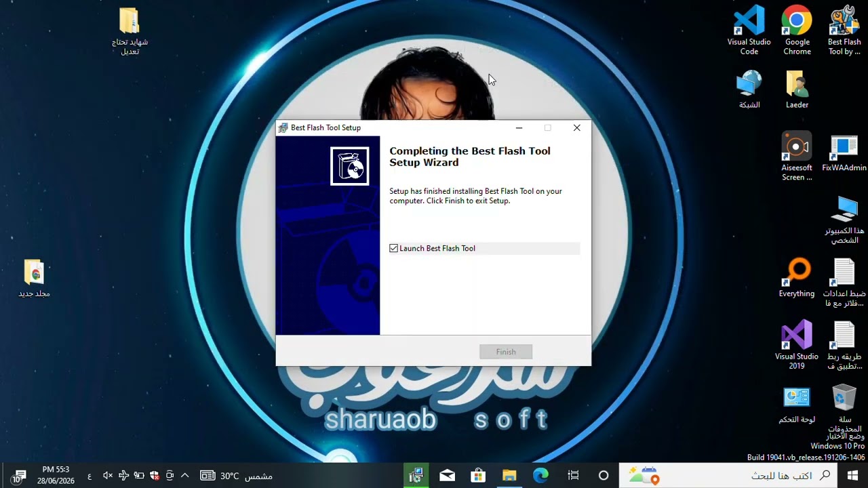Close the Best Flash Tool Setup window
The width and height of the screenshot is (868, 488).
(x=576, y=127)
